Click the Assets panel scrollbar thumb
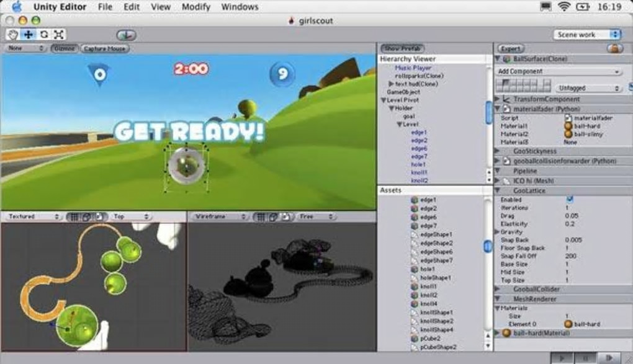Screen dimensions: 633x364 point(488,246)
